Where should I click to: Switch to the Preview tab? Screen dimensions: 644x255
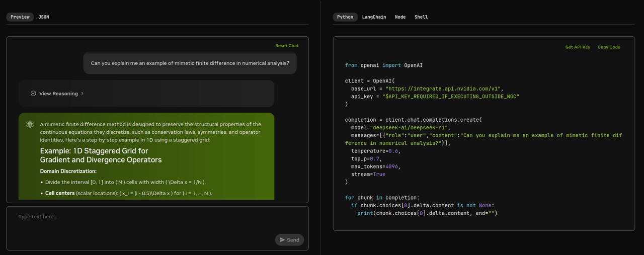20,17
